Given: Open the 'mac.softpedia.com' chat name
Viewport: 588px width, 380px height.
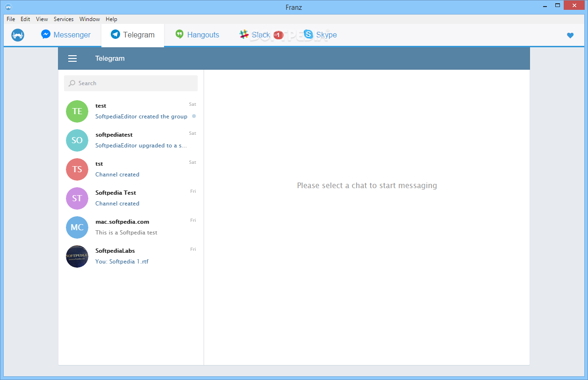Looking at the screenshot, I should [x=122, y=222].
